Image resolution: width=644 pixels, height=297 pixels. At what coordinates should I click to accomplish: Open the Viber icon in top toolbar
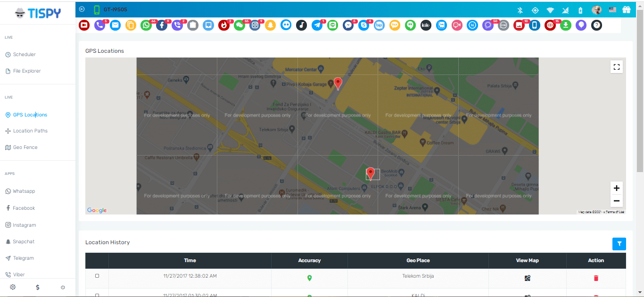177,25
